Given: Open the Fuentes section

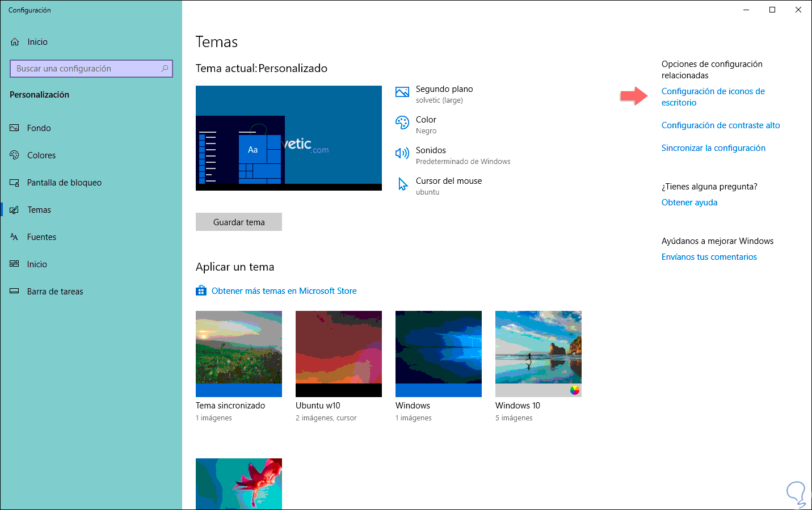Looking at the screenshot, I should [x=91, y=237].
